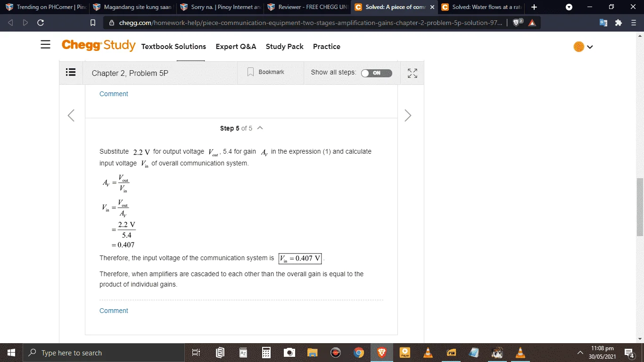Open Task View in taskbar

(x=197, y=353)
